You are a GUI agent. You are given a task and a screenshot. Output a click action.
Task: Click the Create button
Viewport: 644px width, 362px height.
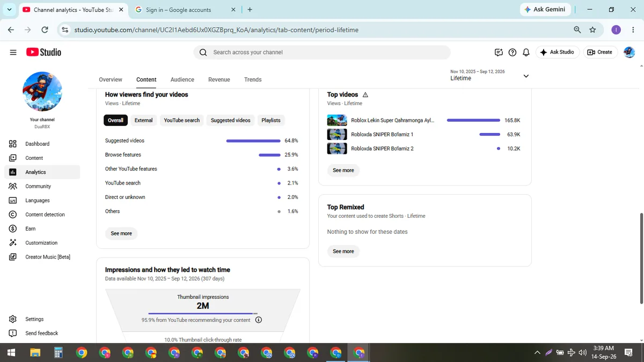[600, 52]
